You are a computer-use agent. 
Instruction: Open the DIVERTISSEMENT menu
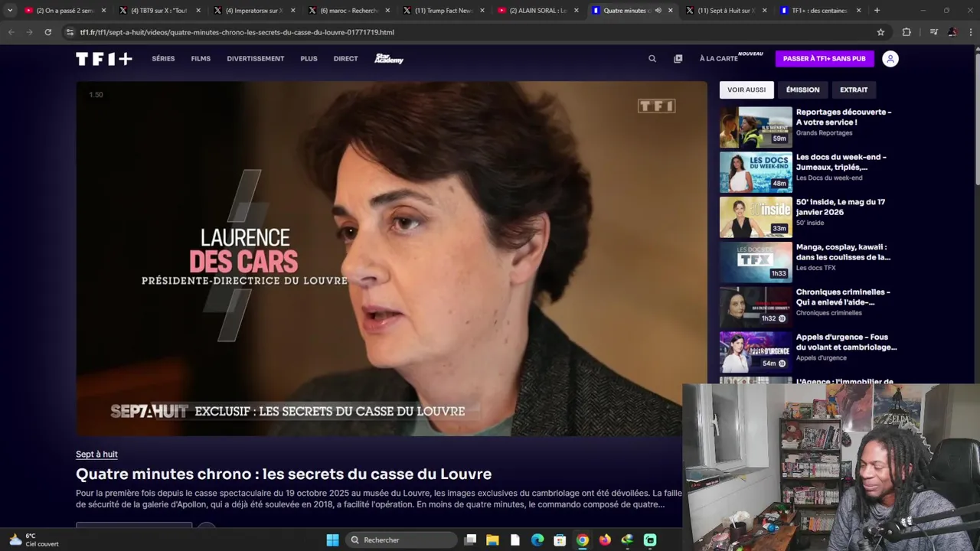coord(255,59)
